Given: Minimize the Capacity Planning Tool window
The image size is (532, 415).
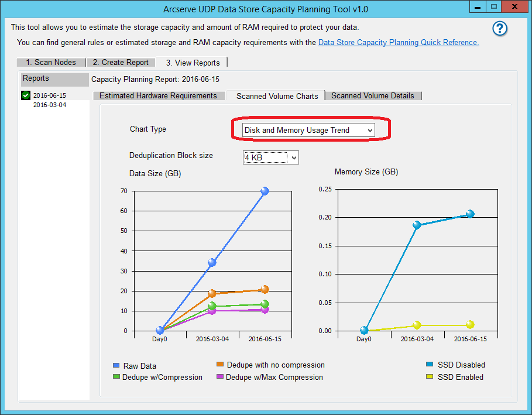Looking at the screenshot, I should point(478,7).
